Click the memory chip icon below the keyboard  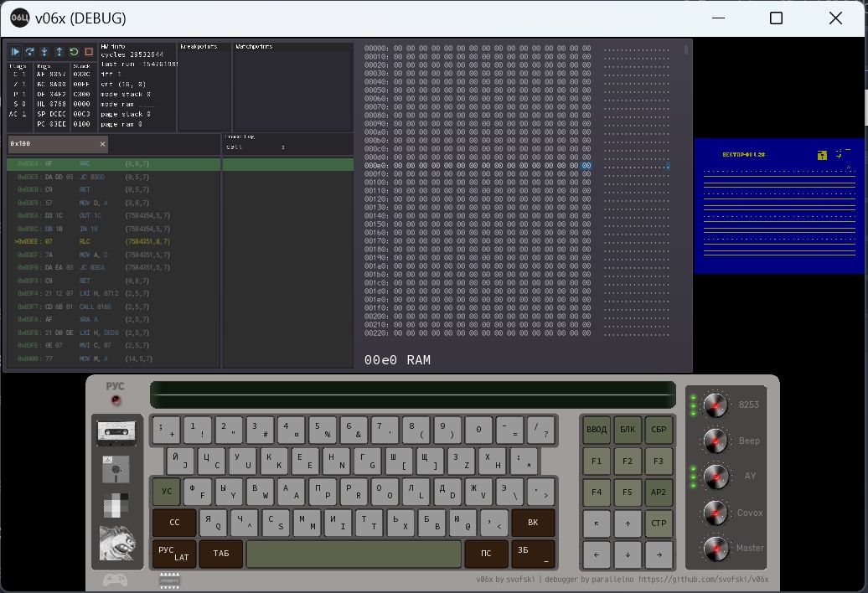pos(170,579)
